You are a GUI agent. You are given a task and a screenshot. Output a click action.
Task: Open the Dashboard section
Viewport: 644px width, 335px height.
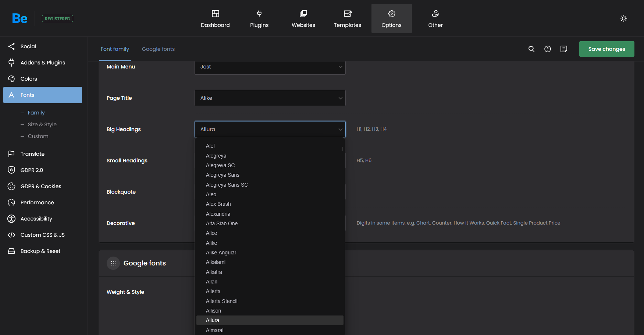coord(215,19)
